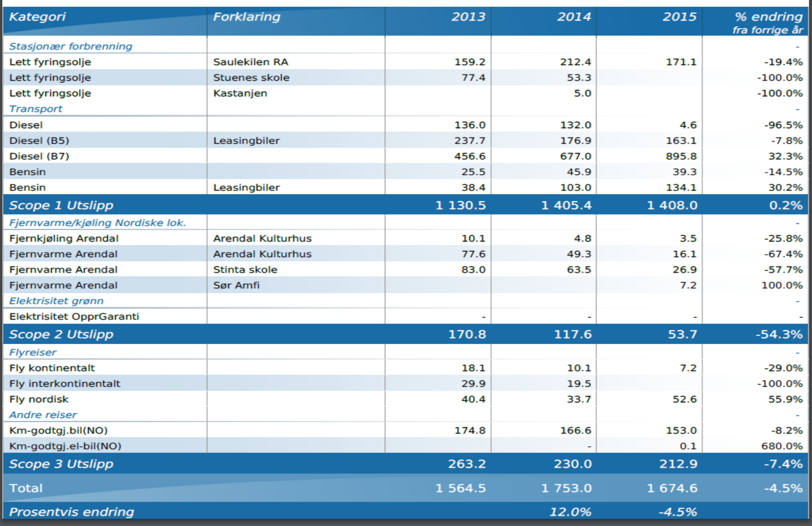The image size is (812, 526).
Task: Select the Stasjonær forbrenning section label
Action: tap(71, 46)
